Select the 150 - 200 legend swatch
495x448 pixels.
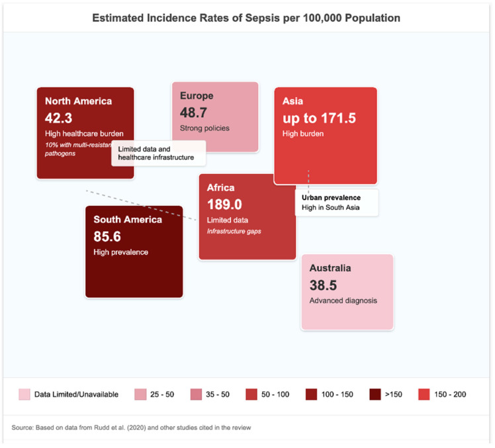(x=424, y=394)
